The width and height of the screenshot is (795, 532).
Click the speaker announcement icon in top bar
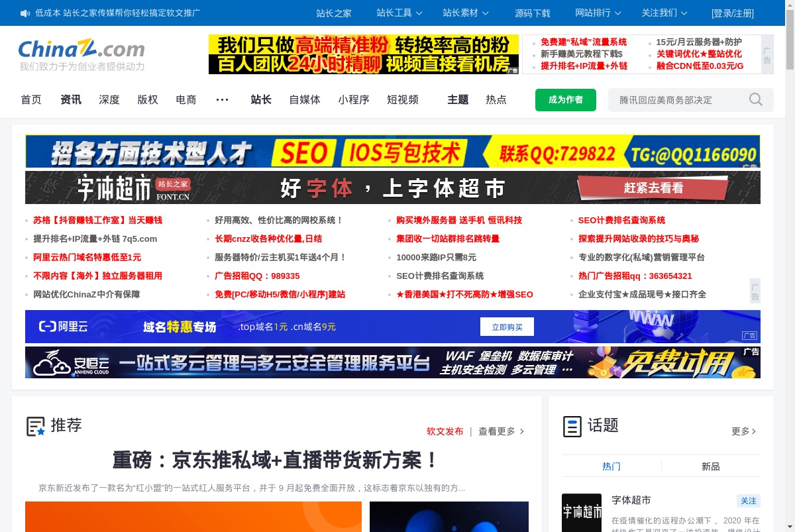pyautogui.click(x=25, y=13)
